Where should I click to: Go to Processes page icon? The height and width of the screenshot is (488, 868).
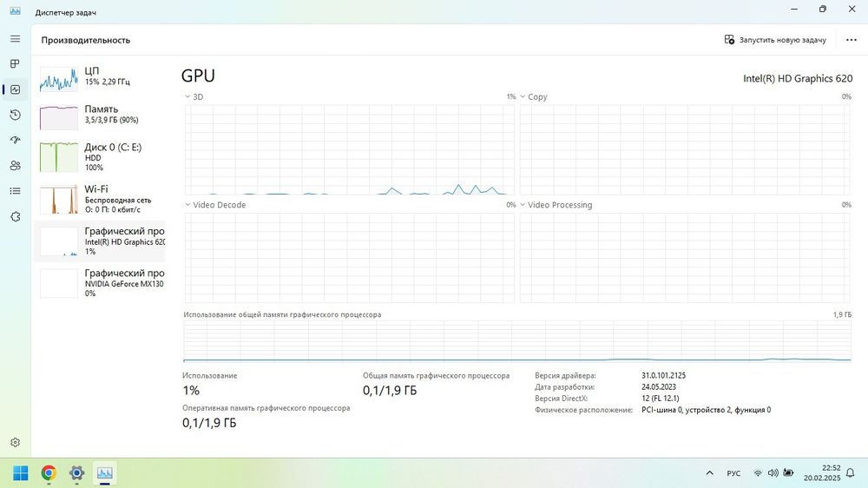tap(15, 63)
